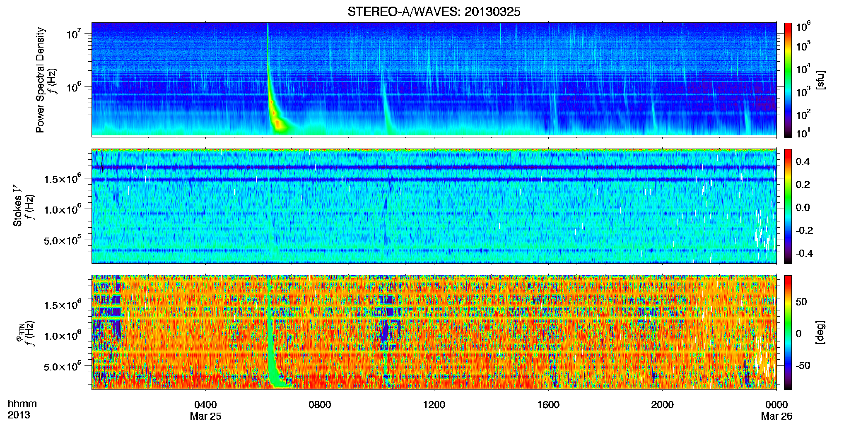Click the "Stokes V" axis label

click(x=17, y=206)
